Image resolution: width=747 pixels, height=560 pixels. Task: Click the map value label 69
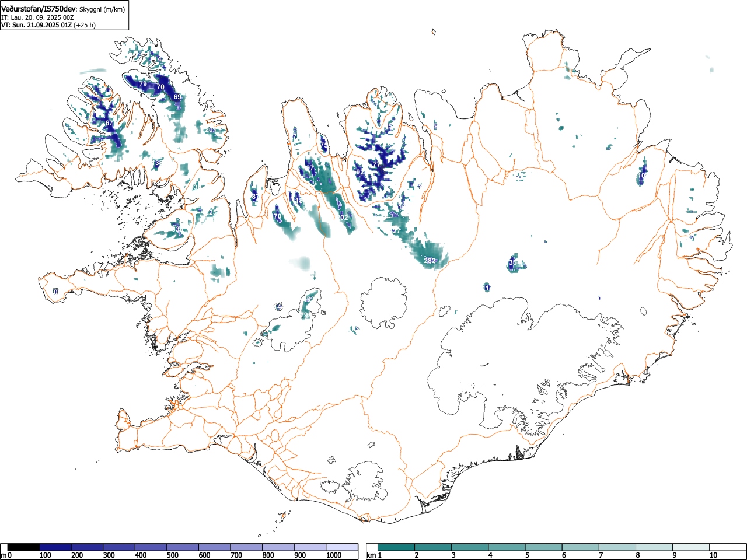[177, 97]
